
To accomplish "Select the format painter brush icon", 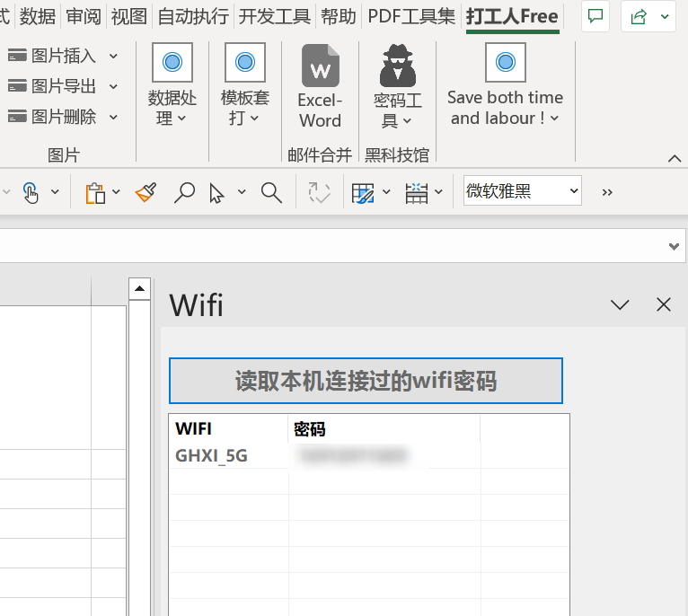I will pyautogui.click(x=146, y=192).
